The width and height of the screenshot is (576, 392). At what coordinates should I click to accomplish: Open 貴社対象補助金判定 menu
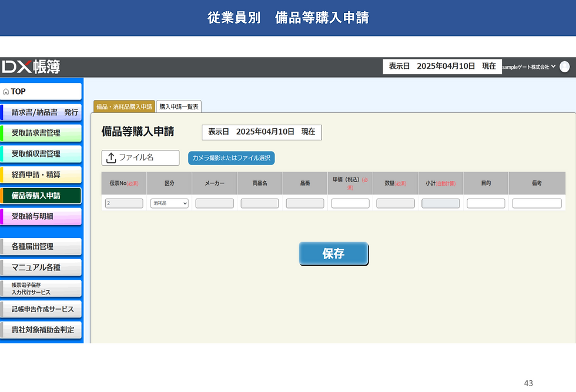click(x=41, y=330)
